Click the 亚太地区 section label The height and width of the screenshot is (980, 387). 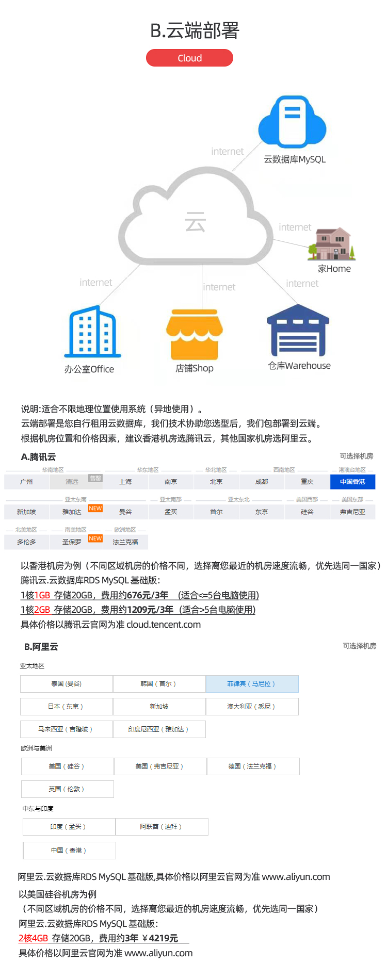(32, 666)
